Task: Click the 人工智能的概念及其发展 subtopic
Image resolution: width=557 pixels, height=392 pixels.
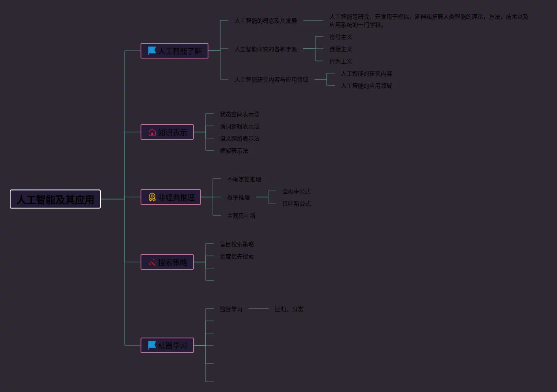Action: coord(266,21)
